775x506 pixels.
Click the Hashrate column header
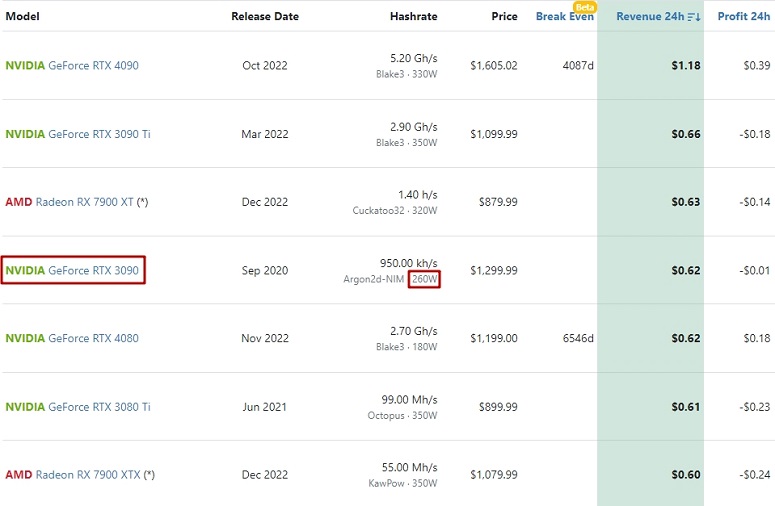pyautogui.click(x=414, y=16)
